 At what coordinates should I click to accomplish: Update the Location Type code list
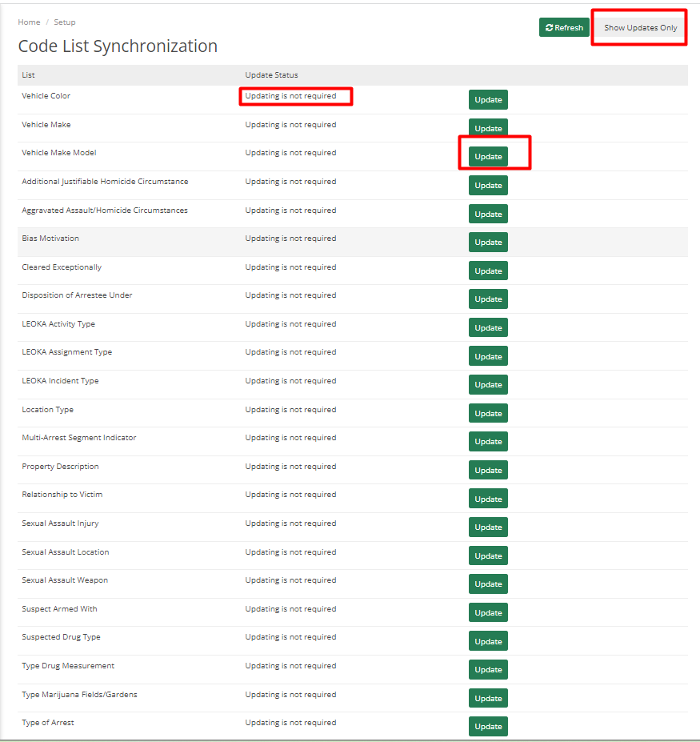[x=488, y=413]
